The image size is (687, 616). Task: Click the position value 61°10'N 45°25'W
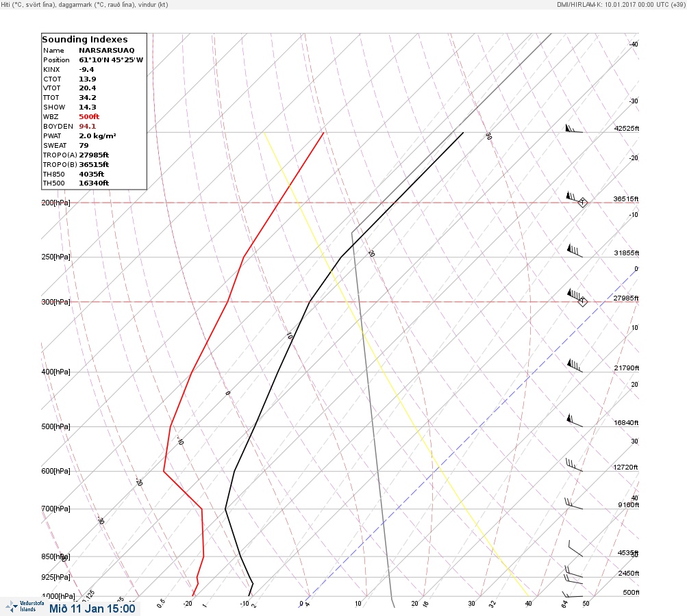coord(111,60)
